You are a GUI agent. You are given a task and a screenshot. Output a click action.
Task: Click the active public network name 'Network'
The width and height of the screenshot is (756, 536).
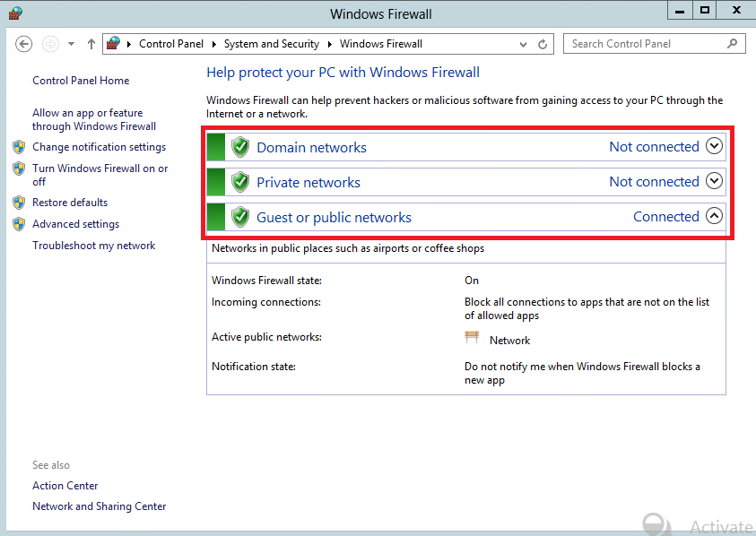coord(509,341)
